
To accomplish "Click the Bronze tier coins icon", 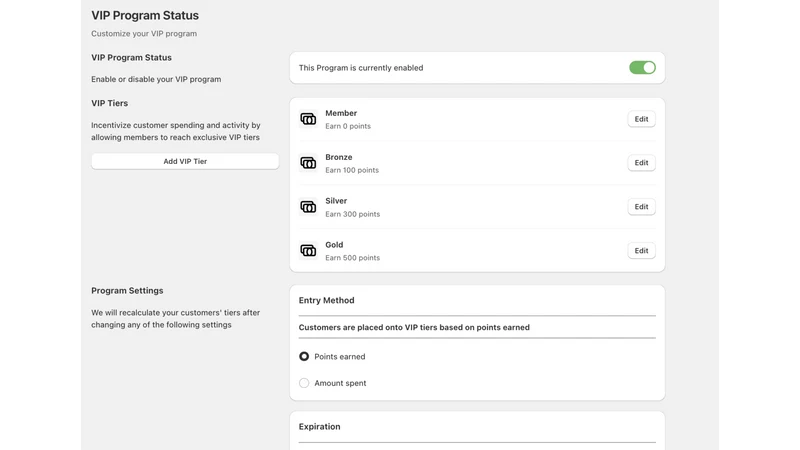I will [x=308, y=163].
